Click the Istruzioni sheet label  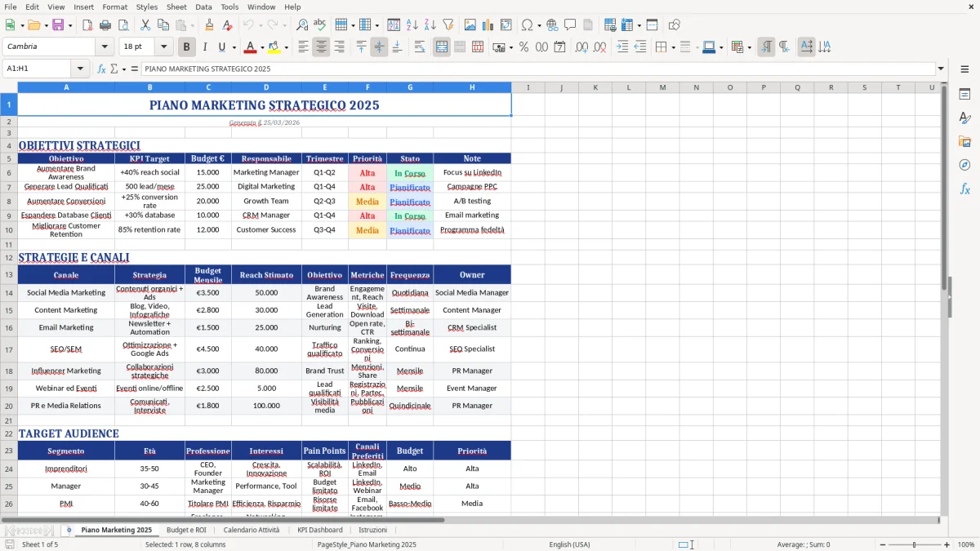click(373, 529)
